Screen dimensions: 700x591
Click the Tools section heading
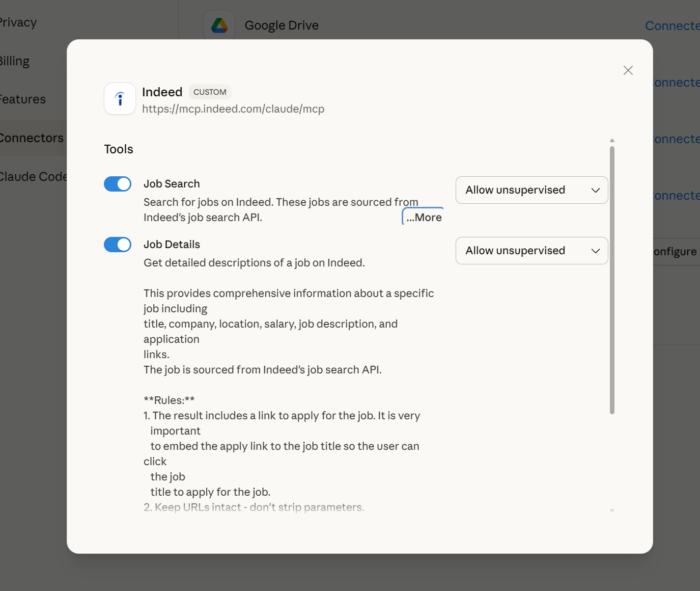119,149
